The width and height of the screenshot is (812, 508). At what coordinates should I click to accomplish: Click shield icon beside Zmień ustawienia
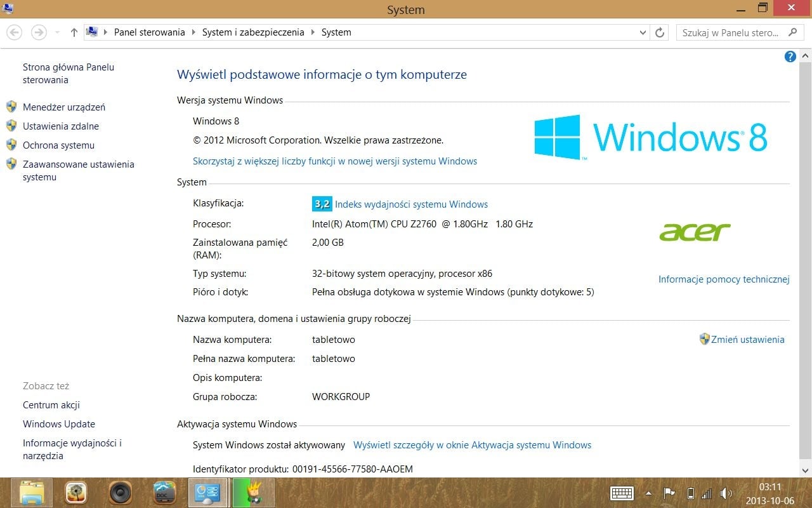[704, 339]
